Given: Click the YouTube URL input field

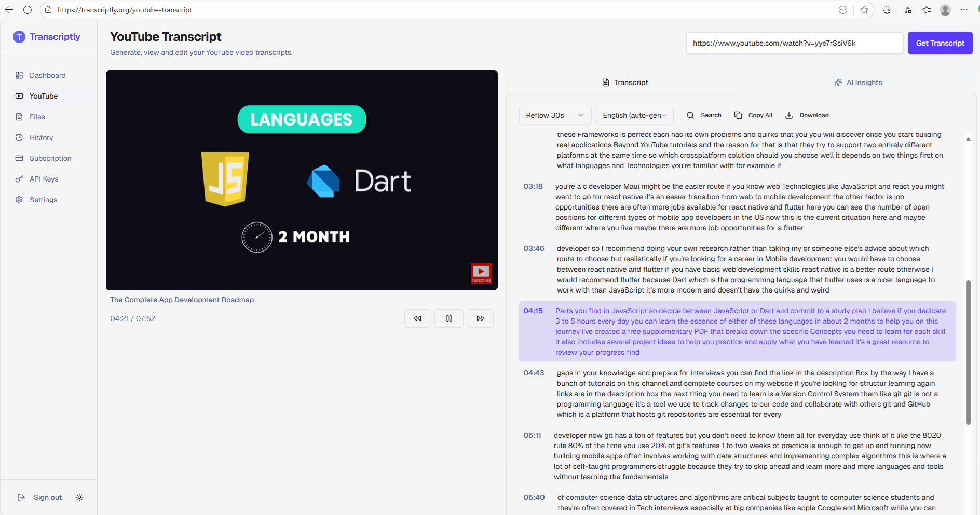Looking at the screenshot, I should 794,43.
